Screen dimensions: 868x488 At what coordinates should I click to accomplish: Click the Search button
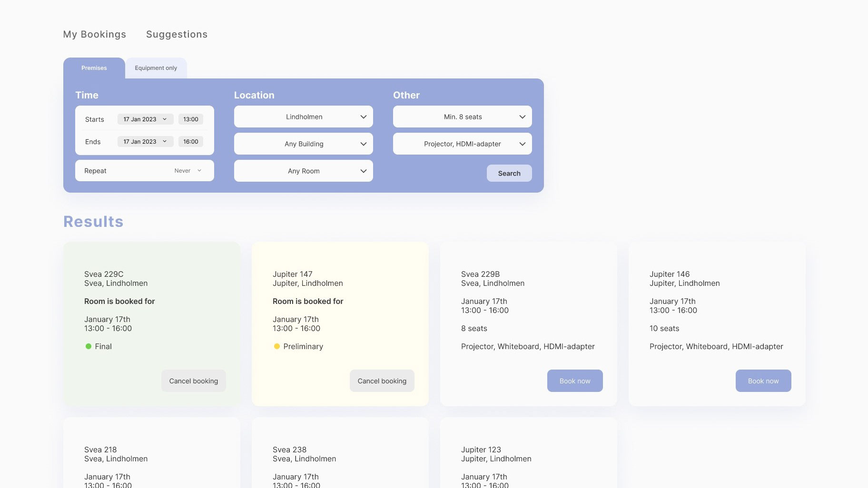(x=509, y=173)
